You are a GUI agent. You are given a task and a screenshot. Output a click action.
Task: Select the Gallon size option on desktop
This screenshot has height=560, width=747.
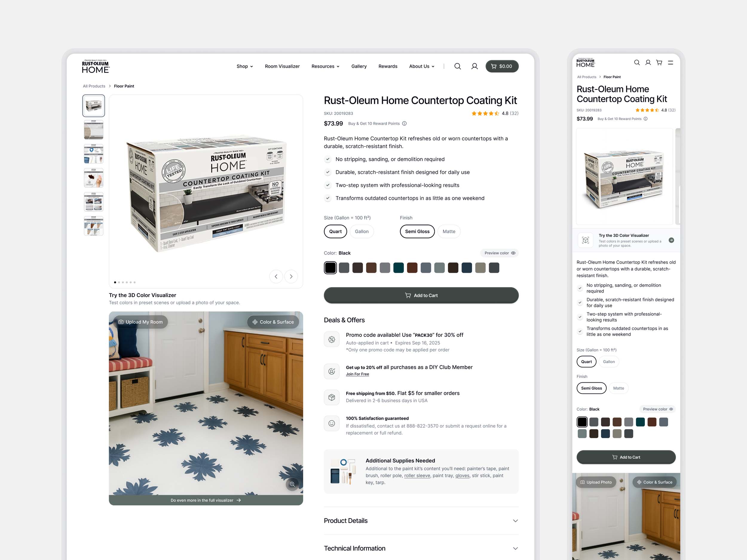pos(361,231)
